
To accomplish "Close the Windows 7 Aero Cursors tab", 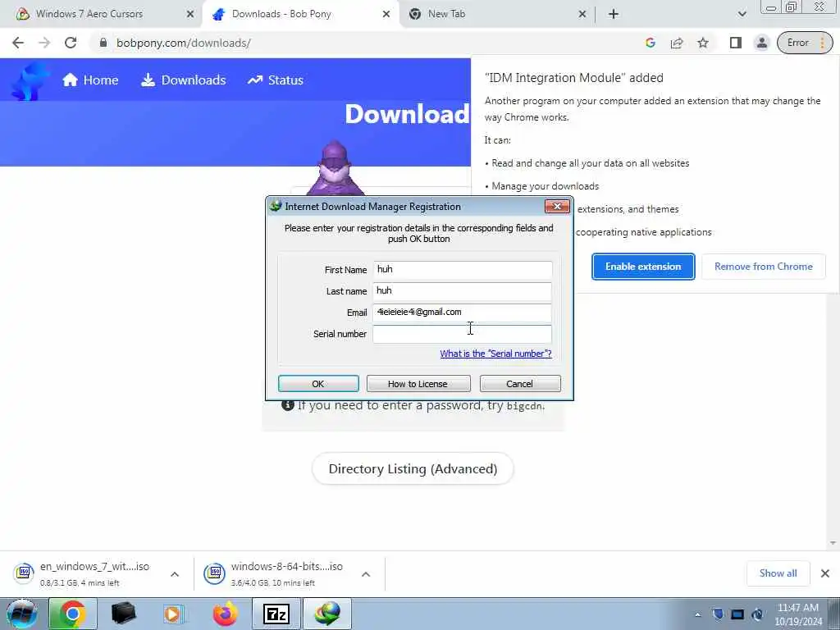I will click(x=190, y=14).
